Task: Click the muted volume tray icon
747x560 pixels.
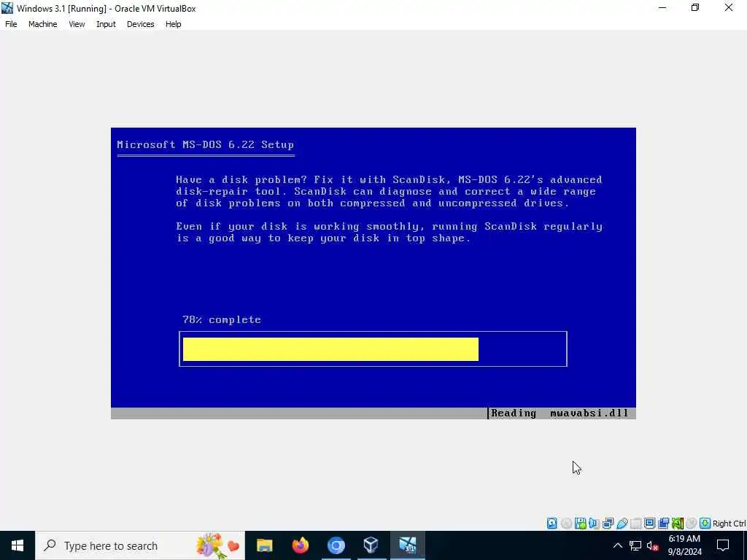Action: click(653, 545)
